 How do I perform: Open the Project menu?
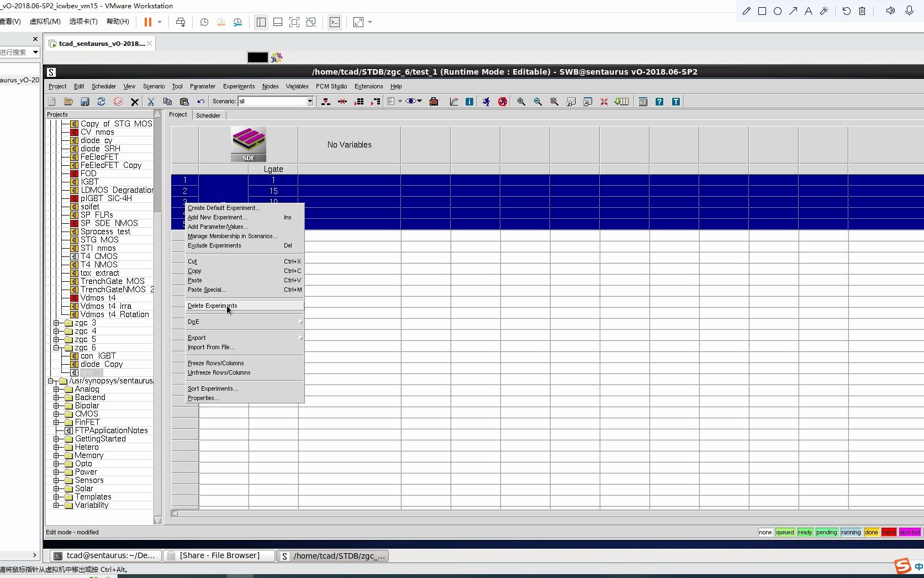[57, 86]
